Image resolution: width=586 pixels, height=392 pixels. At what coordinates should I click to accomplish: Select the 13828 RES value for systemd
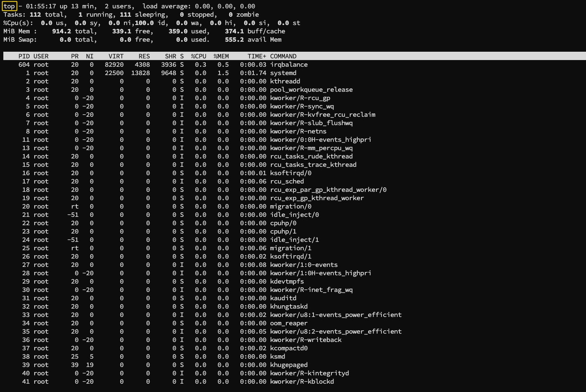pyautogui.click(x=141, y=73)
